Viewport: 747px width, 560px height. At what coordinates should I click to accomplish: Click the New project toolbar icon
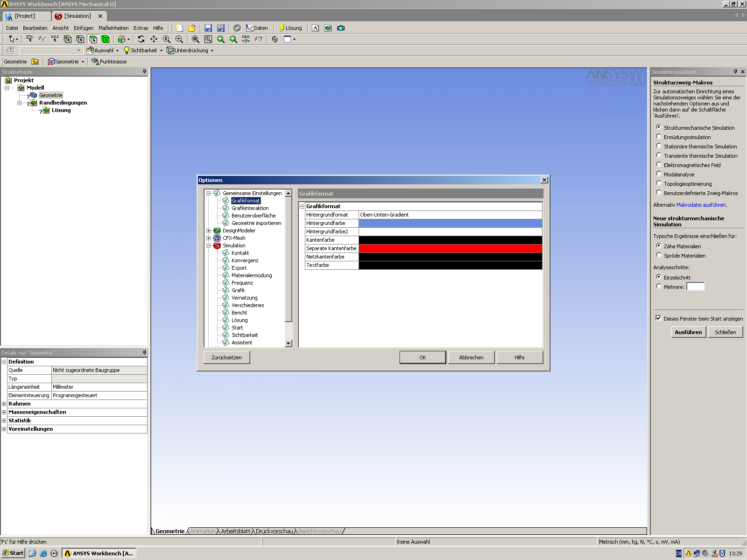[x=179, y=28]
